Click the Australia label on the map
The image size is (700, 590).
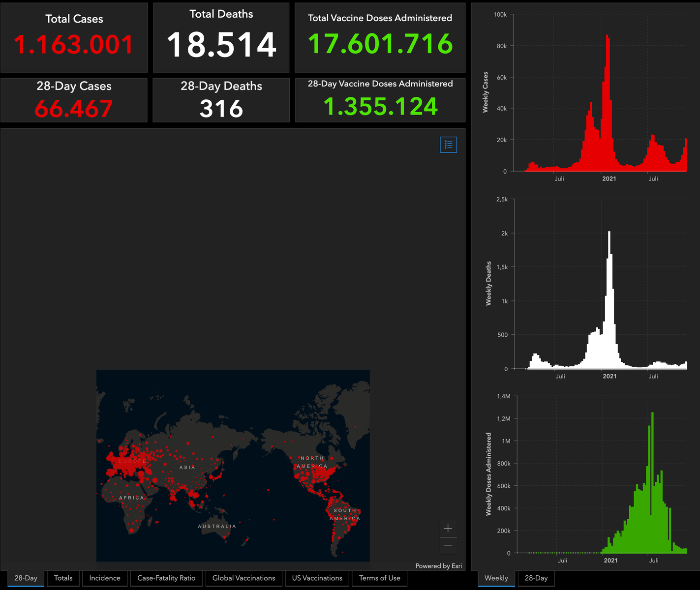click(x=217, y=526)
